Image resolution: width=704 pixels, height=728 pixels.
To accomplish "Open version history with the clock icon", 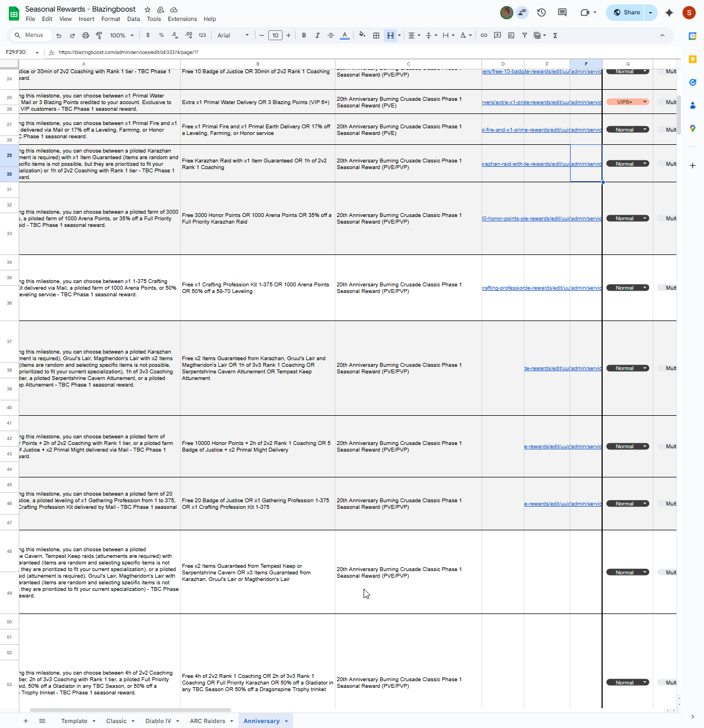I will pyautogui.click(x=541, y=12).
